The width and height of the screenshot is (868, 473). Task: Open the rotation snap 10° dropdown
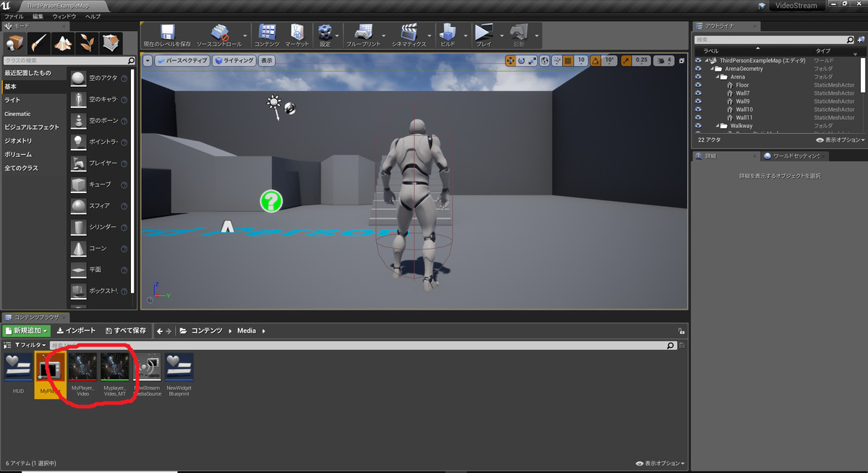tap(610, 61)
